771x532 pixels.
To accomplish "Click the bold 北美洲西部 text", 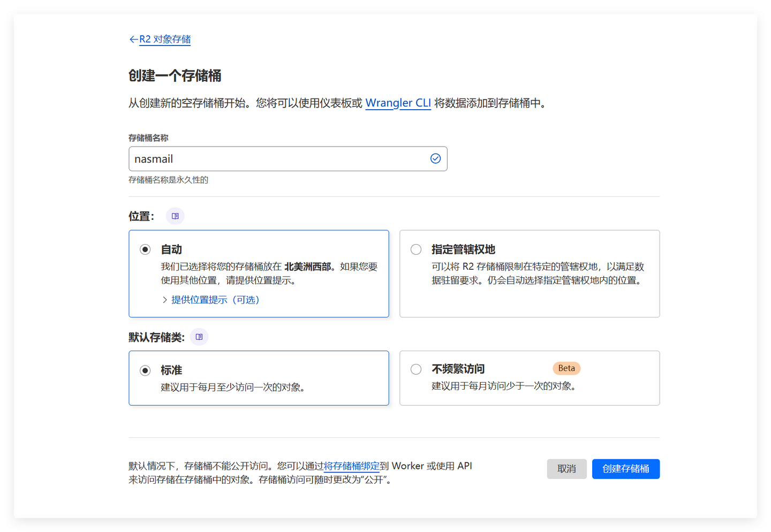I will coord(308,267).
